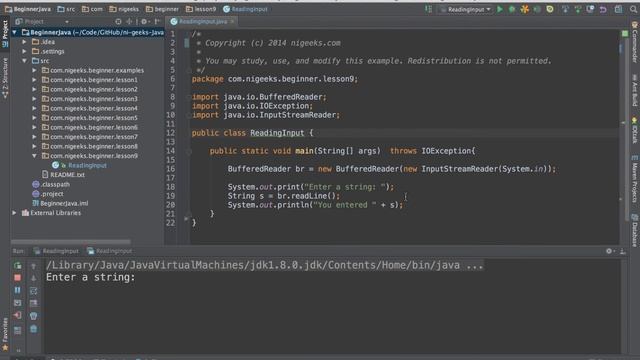The height and width of the screenshot is (360, 640).
Task: Rerun ReadingInput in the Run panel
Action: 18,265
